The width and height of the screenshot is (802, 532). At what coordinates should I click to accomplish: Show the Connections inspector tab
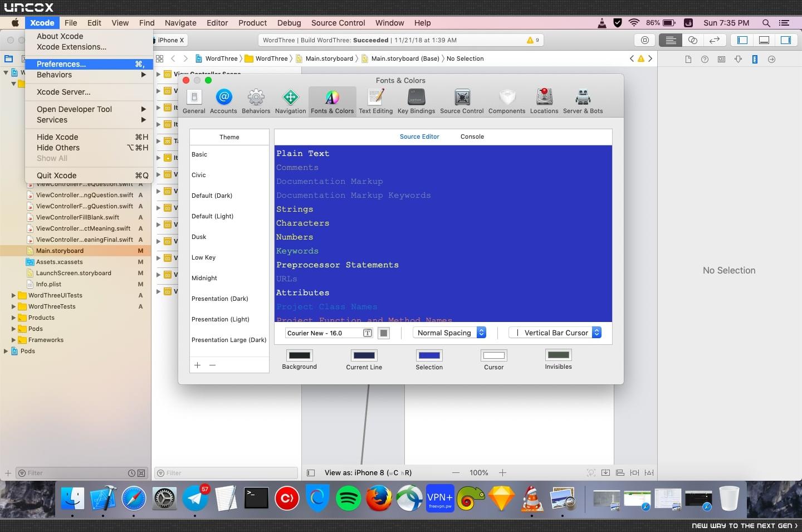[x=771, y=59]
